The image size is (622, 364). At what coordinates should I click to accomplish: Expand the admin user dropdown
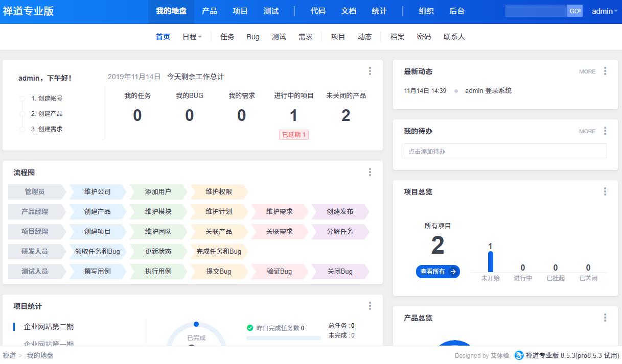click(x=605, y=11)
